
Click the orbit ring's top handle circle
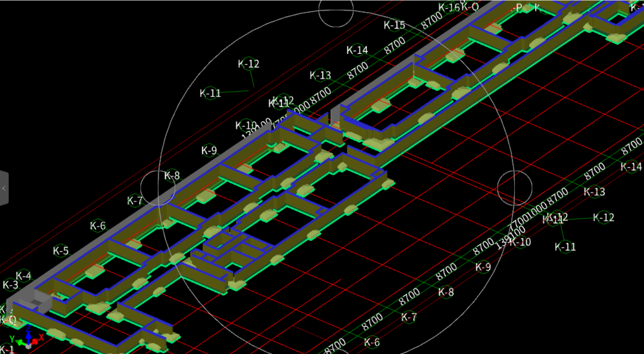(336, 10)
